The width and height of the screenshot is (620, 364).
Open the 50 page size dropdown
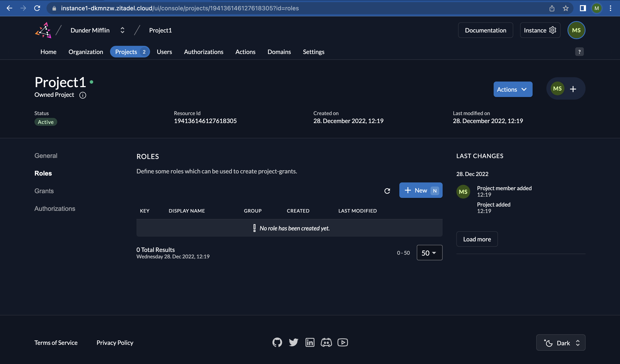pyautogui.click(x=429, y=253)
